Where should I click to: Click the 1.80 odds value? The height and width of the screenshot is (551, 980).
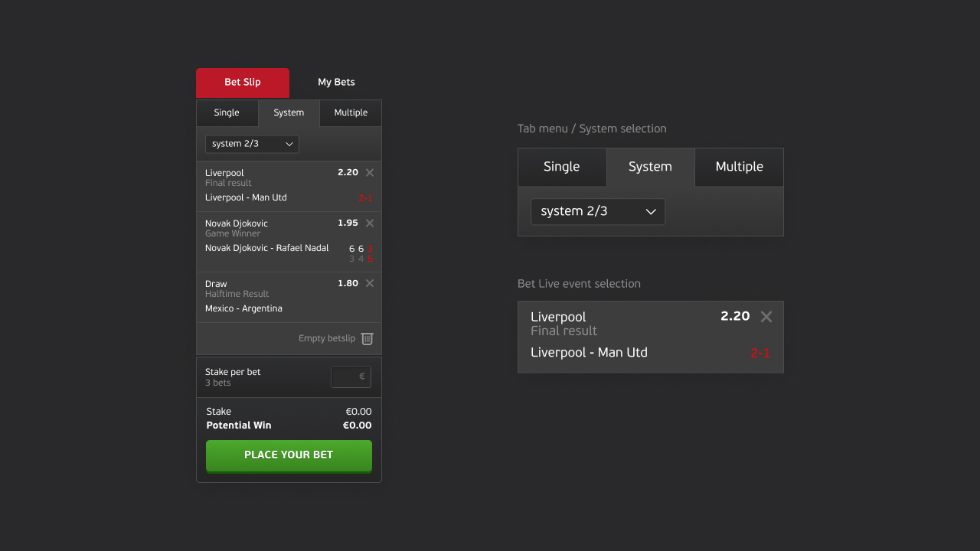click(x=348, y=283)
